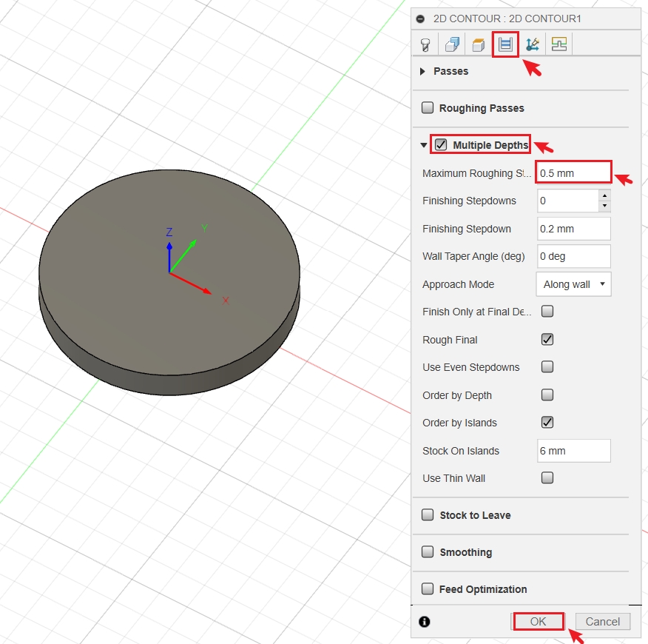Viewport: 648px width, 644px height.
Task: Open the Approach Mode dropdown
Action: click(x=573, y=284)
